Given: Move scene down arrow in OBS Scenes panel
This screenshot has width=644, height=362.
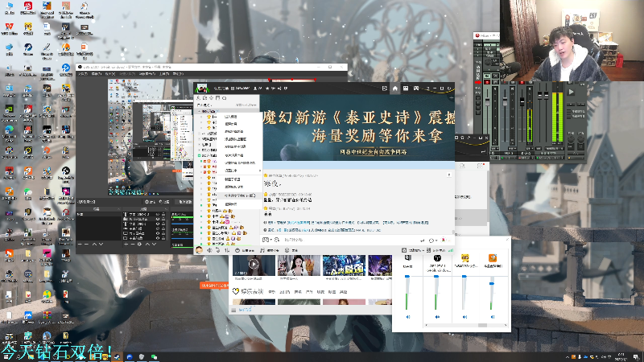Looking at the screenshot, I should click(101, 245).
